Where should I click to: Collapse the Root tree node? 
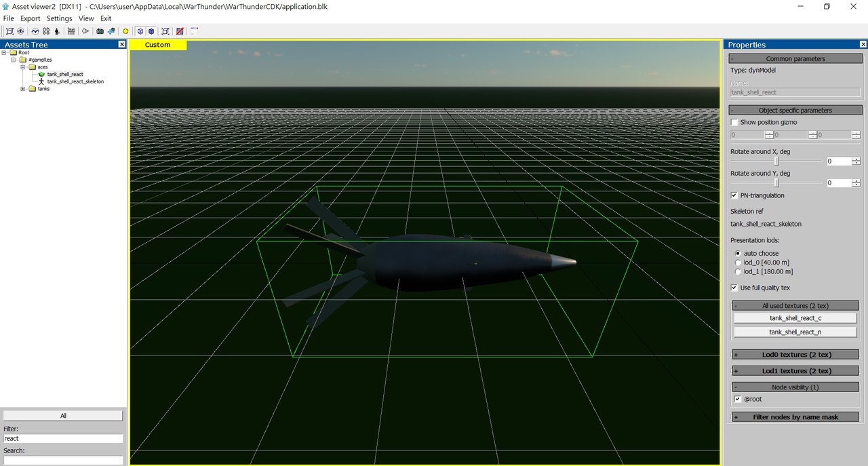pyautogui.click(x=4, y=52)
